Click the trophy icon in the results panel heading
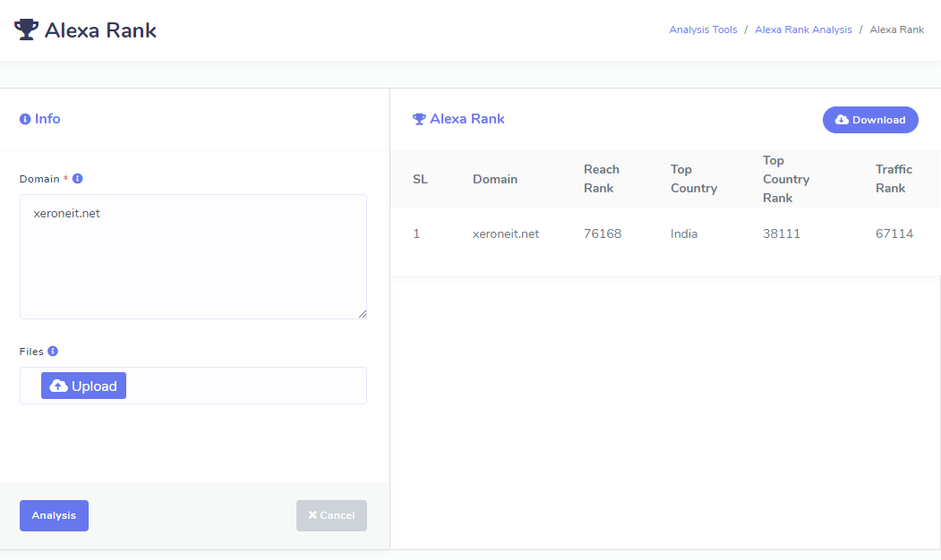Image resolution: width=941 pixels, height=560 pixels. pos(418,119)
